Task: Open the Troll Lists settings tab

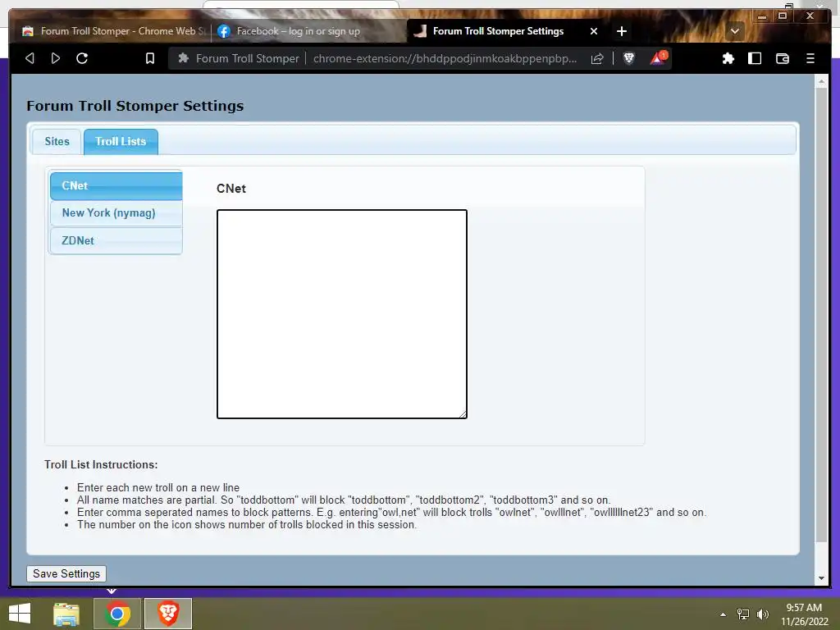Action: pyautogui.click(x=121, y=141)
